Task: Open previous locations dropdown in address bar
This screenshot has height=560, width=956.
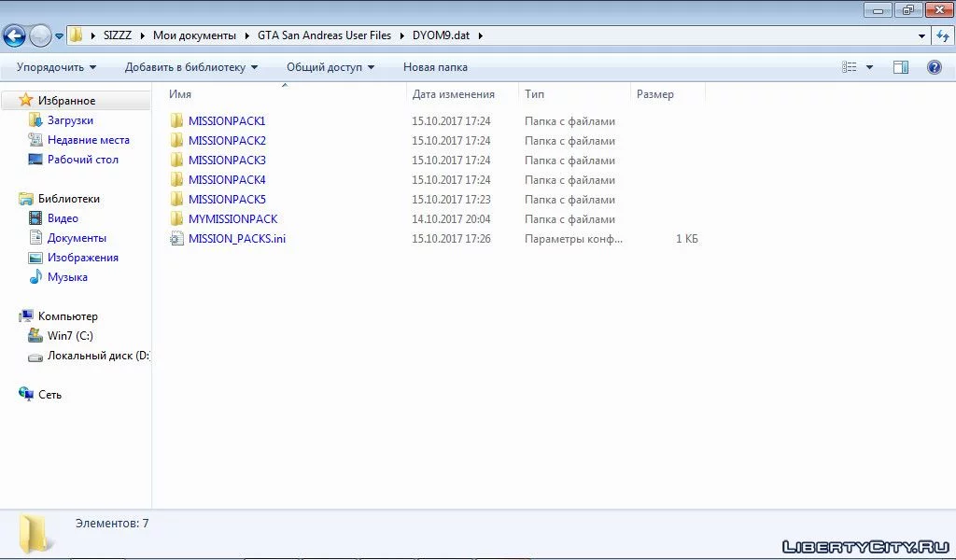Action: tap(921, 36)
